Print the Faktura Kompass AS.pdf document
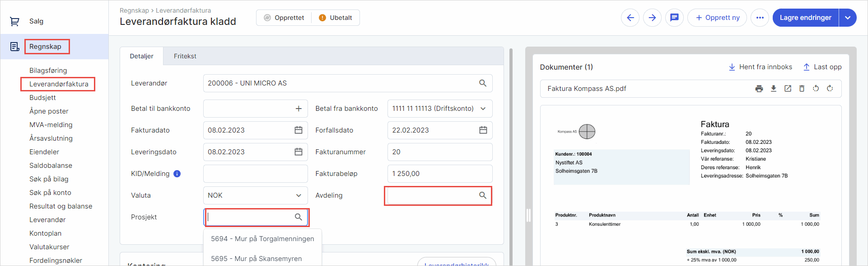 pyautogui.click(x=759, y=89)
